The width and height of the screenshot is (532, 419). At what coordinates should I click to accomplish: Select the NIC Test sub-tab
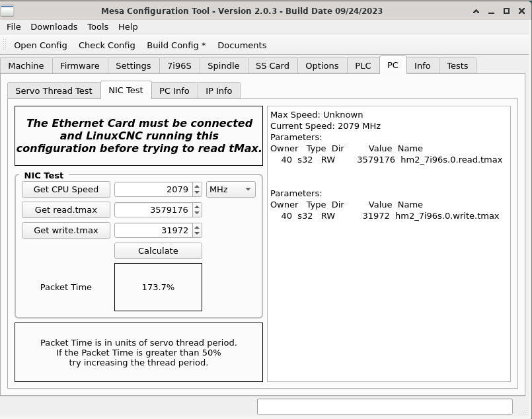pyautogui.click(x=126, y=90)
